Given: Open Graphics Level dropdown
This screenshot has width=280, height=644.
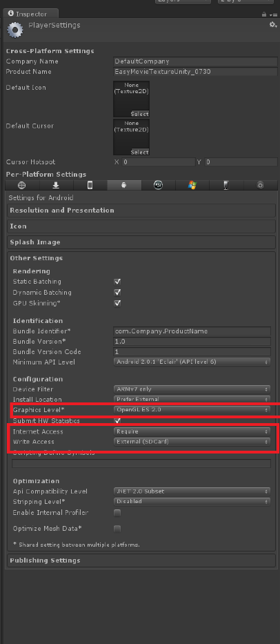Looking at the screenshot, I should pyautogui.click(x=192, y=410).
